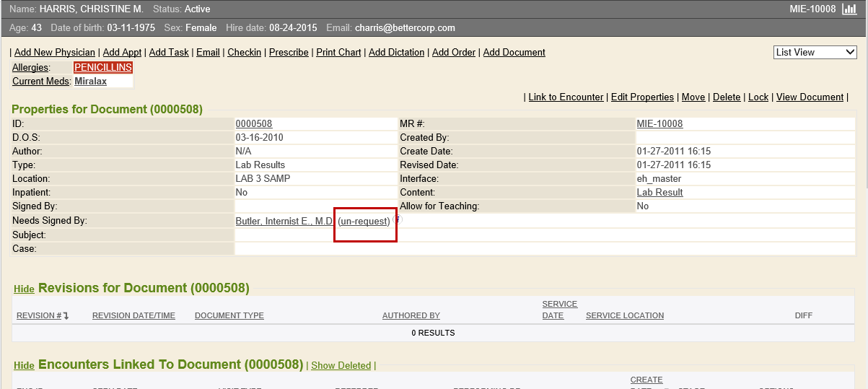Collapse the Encounters Linked To Document section
868x389 pixels.
pyautogui.click(x=24, y=366)
